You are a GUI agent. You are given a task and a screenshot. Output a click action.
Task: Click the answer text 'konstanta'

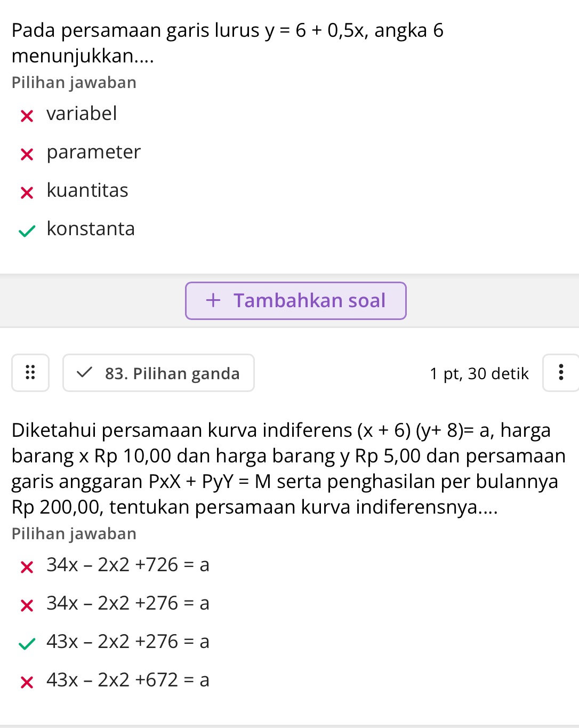point(91,229)
